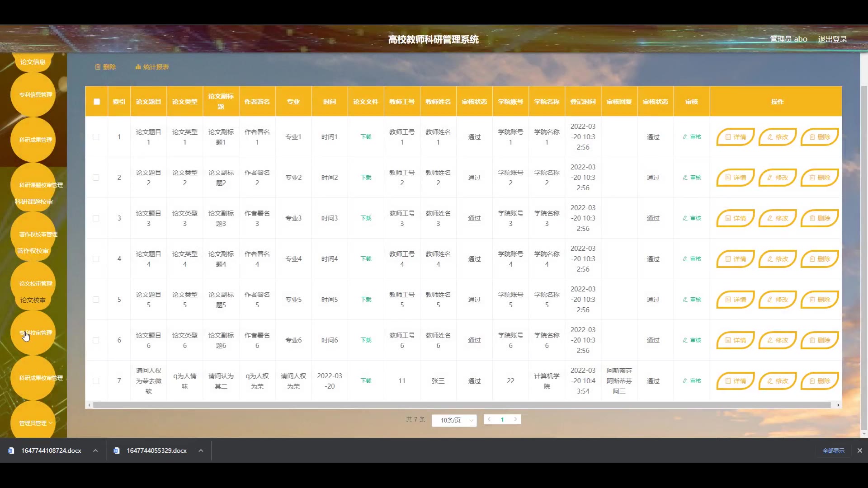This screenshot has width=868, height=488.
Task: Select page number 1 in pagination
Action: point(502,419)
